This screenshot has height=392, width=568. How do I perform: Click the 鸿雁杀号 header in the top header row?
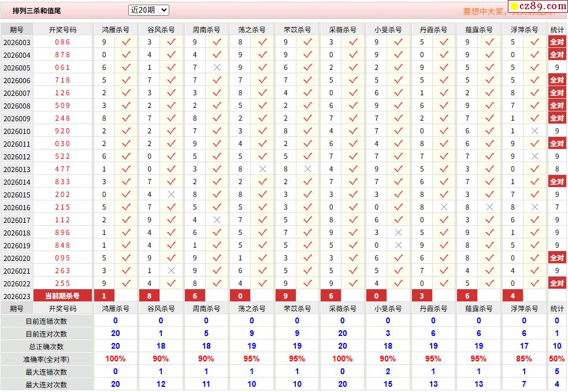tap(116, 29)
